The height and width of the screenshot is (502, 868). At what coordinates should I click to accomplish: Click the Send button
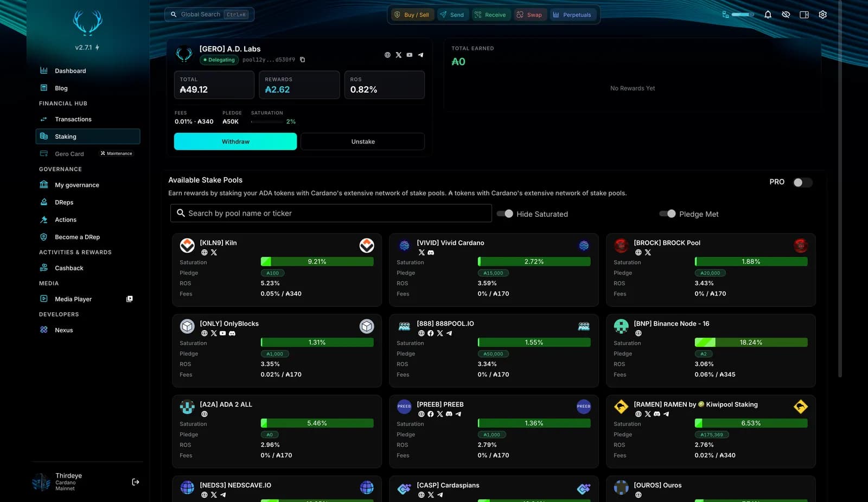click(452, 15)
